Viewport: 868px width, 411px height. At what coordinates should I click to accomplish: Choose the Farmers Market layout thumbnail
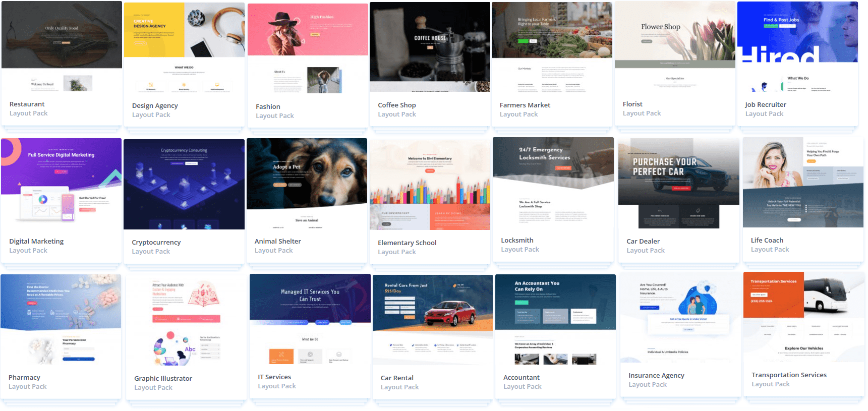552,47
